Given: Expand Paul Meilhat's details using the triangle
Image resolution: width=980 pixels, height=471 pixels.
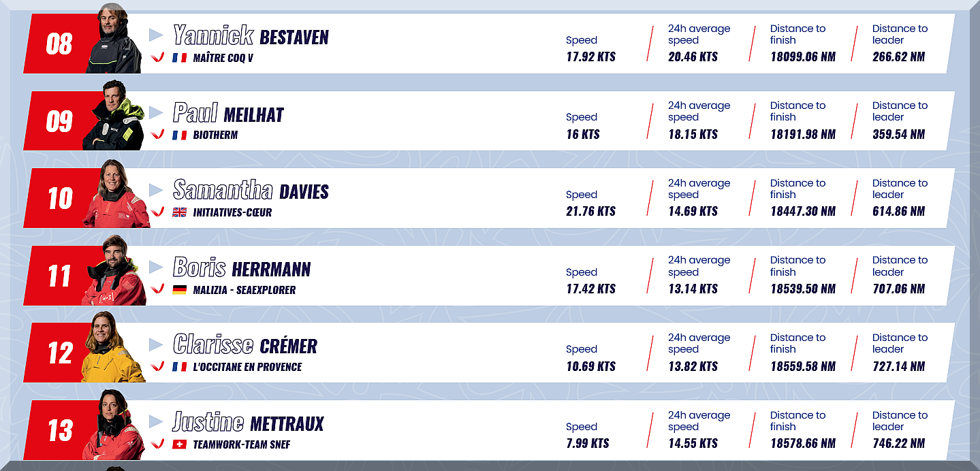Looking at the screenshot, I should (x=156, y=112).
